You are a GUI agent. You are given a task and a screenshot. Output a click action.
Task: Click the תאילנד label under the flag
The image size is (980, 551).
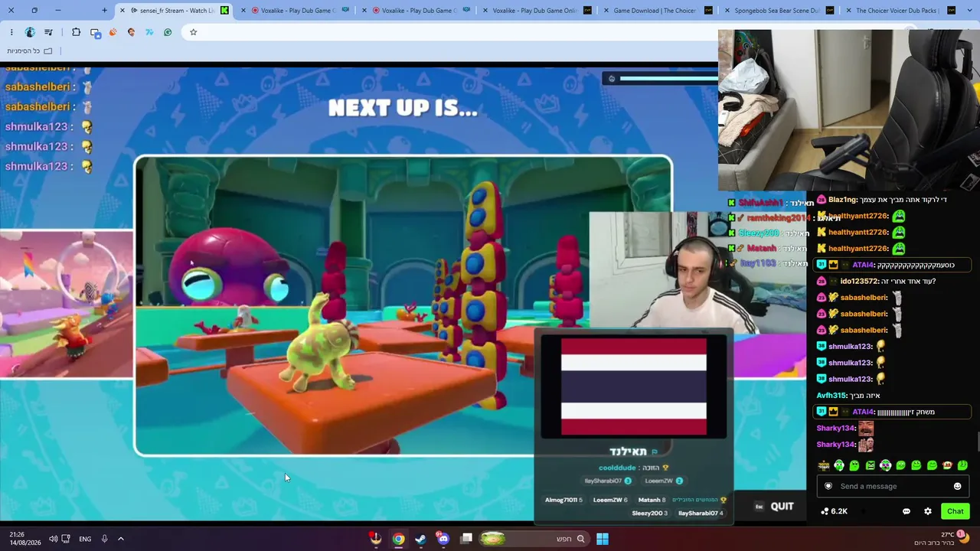[x=628, y=452]
